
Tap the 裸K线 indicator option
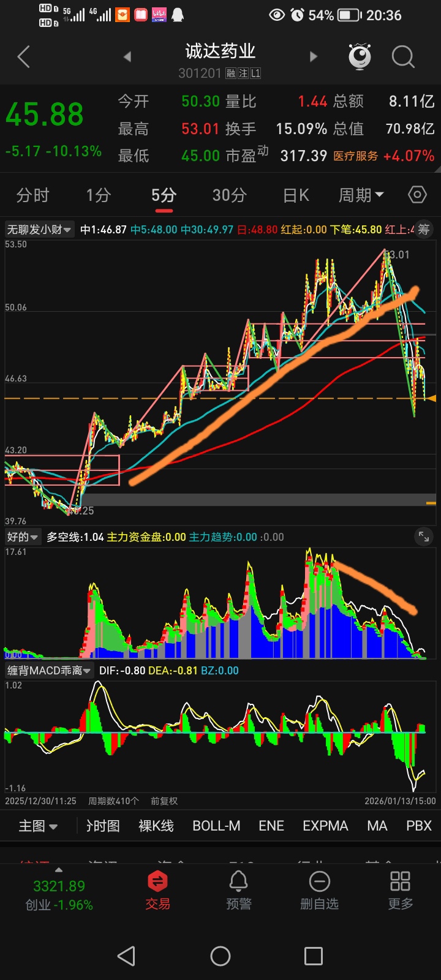(x=156, y=826)
